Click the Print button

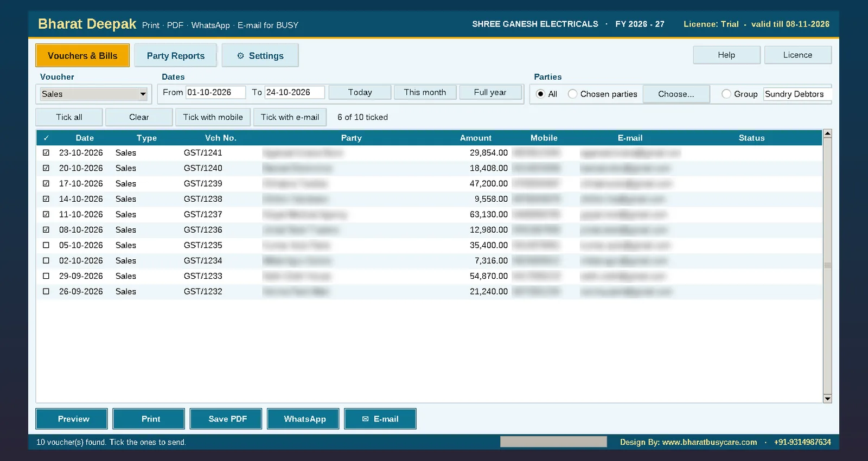[x=149, y=419]
